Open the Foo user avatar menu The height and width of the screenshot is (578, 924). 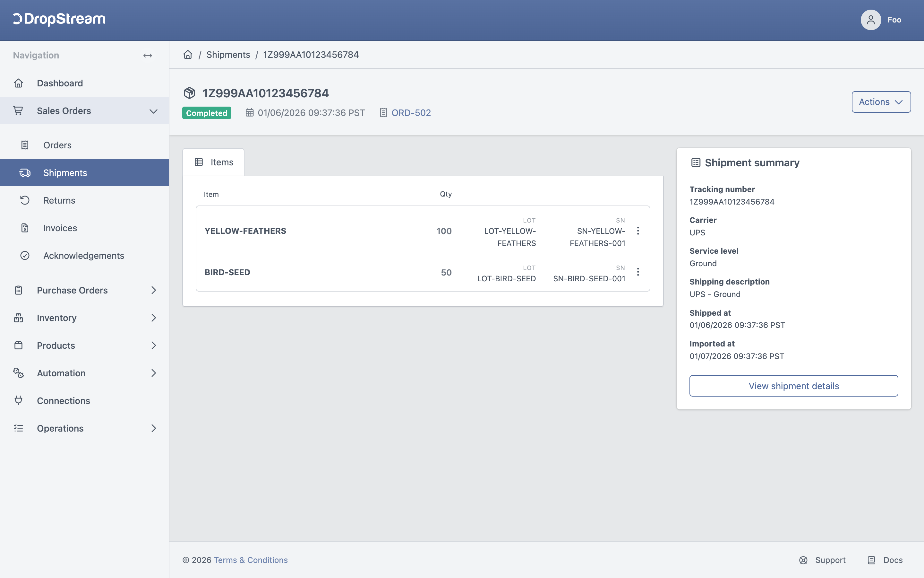pyautogui.click(x=870, y=20)
